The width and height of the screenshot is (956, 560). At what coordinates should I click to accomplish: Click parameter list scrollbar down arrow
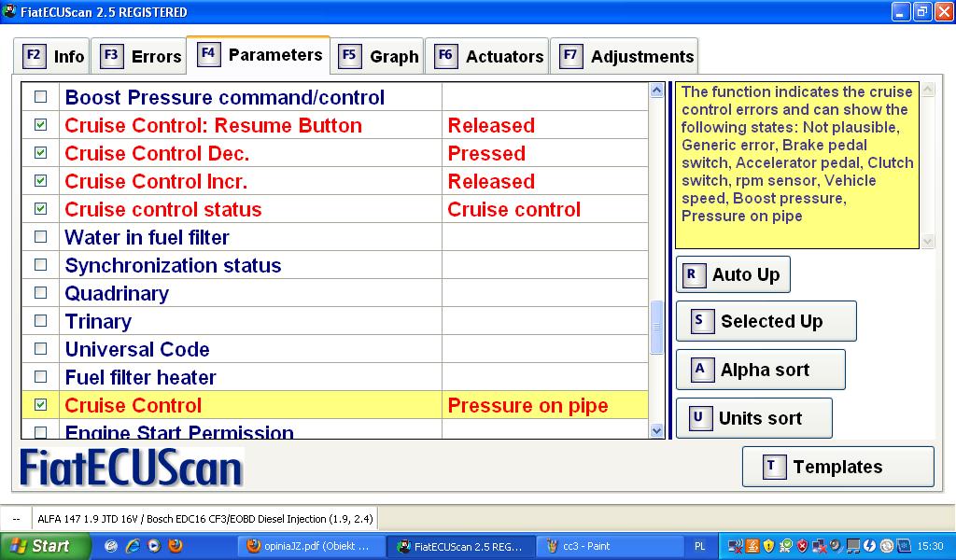pyautogui.click(x=656, y=430)
